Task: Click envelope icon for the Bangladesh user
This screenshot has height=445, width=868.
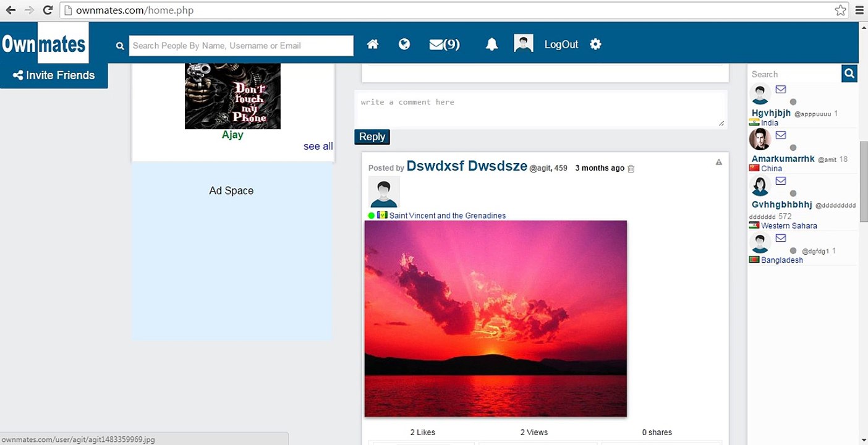Action: 781,239
